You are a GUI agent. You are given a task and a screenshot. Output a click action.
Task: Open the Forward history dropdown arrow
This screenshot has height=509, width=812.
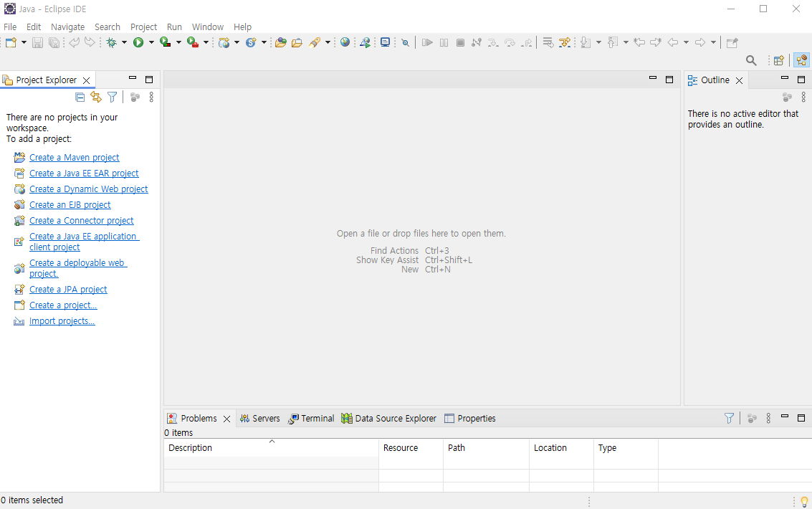click(713, 42)
